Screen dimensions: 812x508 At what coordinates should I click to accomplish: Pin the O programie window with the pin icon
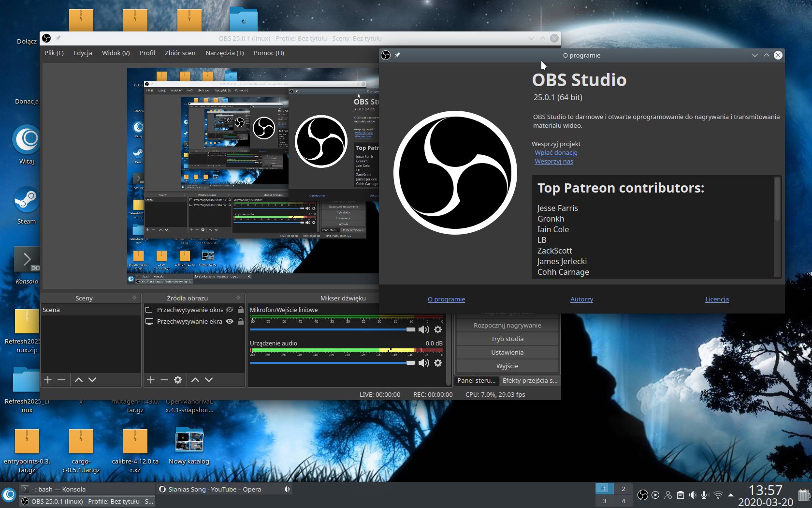coord(398,55)
